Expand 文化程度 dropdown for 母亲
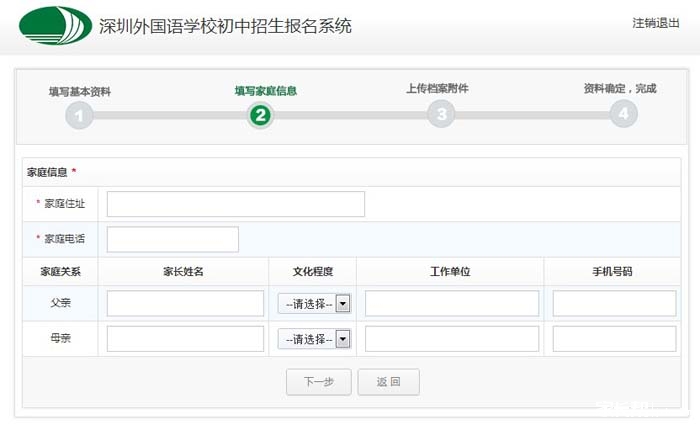700x425 pixels. tap(314, 339)
